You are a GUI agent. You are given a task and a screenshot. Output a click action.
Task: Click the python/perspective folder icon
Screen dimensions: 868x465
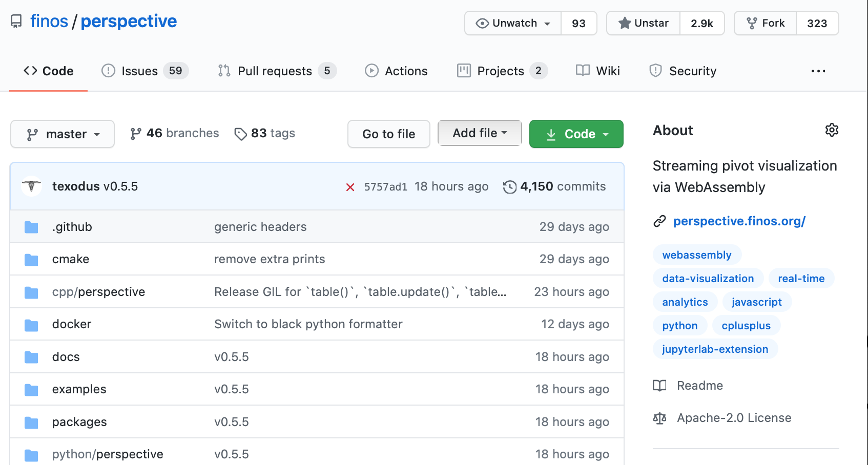pyautogui.click(x=31, y=455)
